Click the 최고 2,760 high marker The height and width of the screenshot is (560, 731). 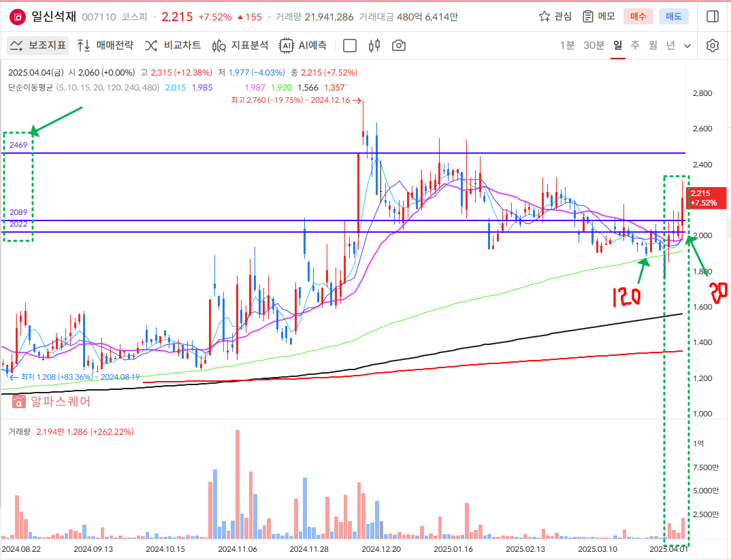(x=295, y=100)
